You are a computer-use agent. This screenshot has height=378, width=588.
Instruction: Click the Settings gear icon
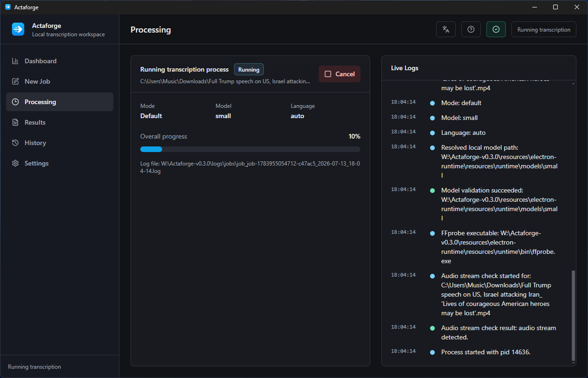[x=15, y=163]
